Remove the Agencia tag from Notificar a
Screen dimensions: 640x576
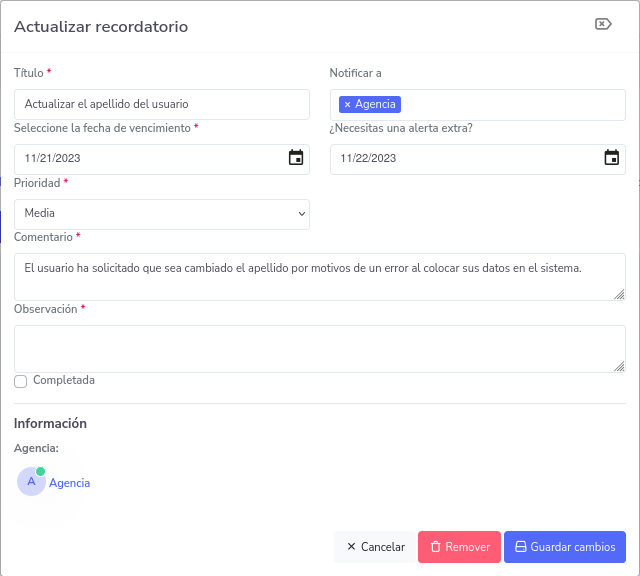tap(347, 104)
